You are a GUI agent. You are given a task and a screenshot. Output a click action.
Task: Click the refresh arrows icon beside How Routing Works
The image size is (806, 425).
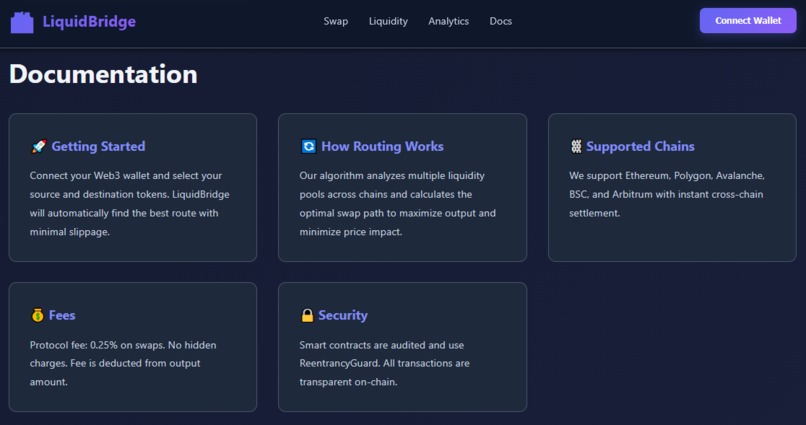point(308,146)
